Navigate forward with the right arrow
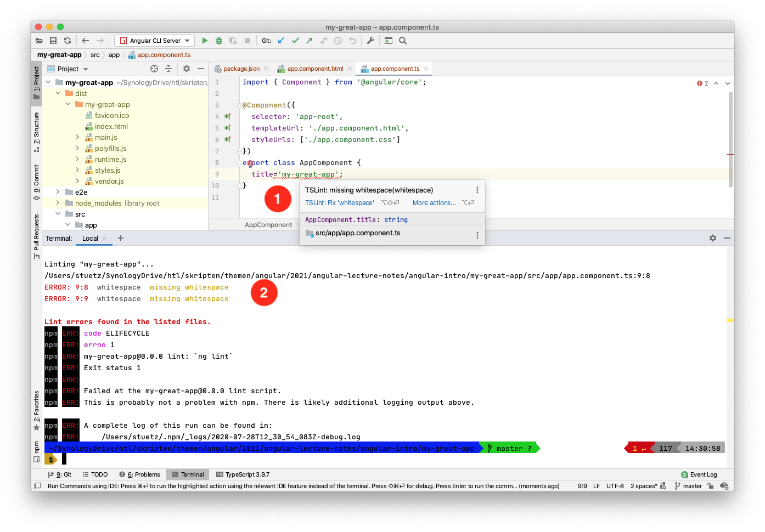765x532 pixels. 100,41
